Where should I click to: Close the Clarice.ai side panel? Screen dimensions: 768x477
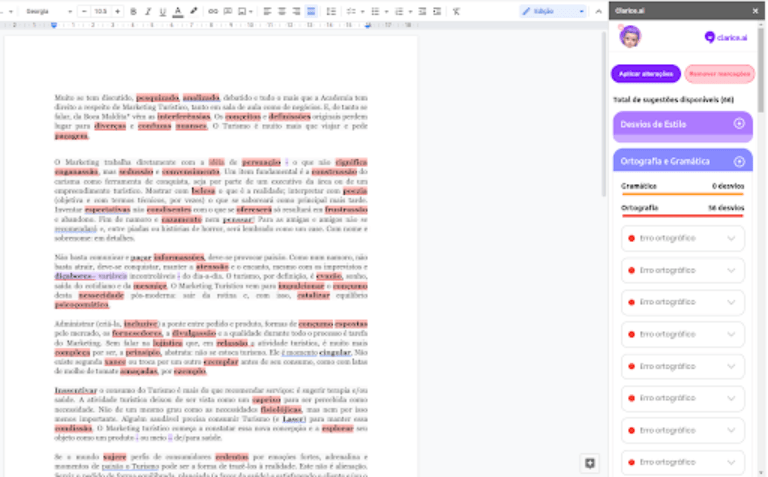[755, 11]
